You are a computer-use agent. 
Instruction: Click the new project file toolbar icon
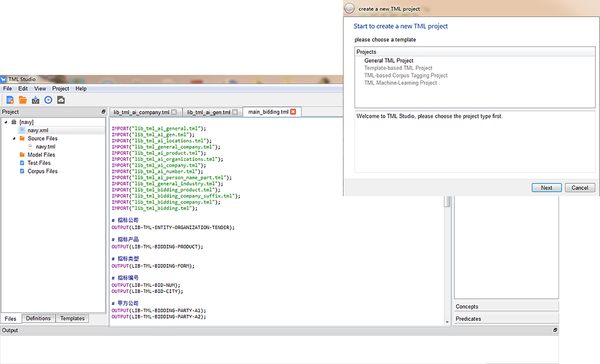pos(10,100)
